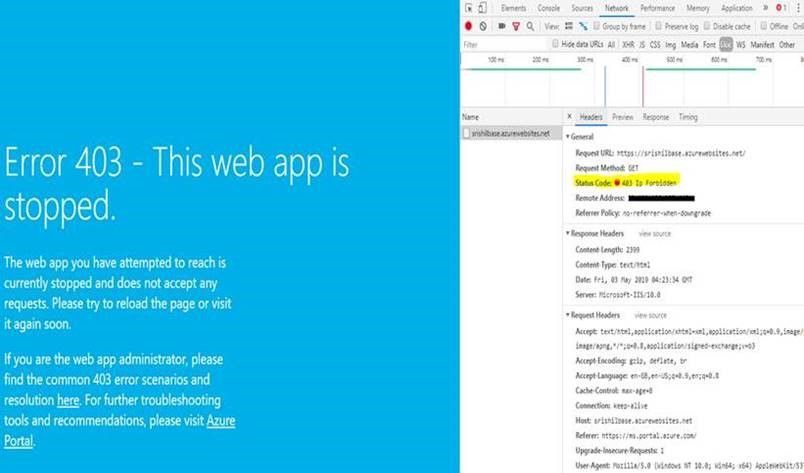804x473 pixels.
Task: Open the Memory tab
Action: (x=698, y=8)
